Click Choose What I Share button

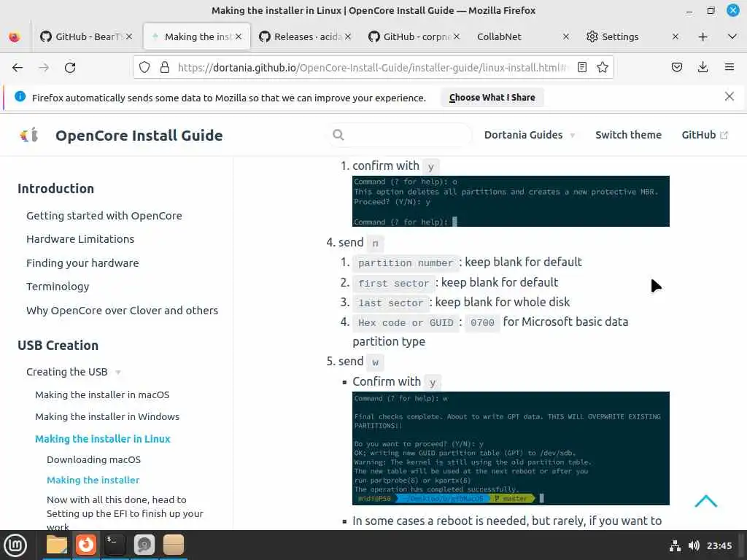coord(492,98)
